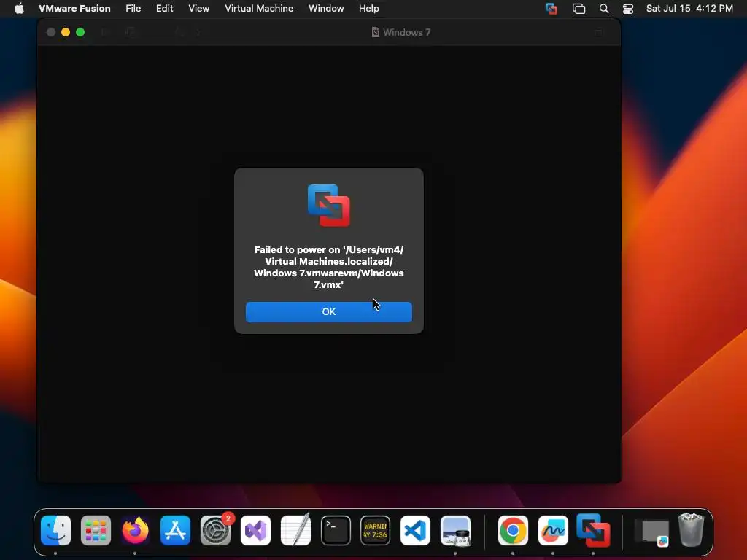Click the VMware Fusion icon in the Dock

click(592, 531)
